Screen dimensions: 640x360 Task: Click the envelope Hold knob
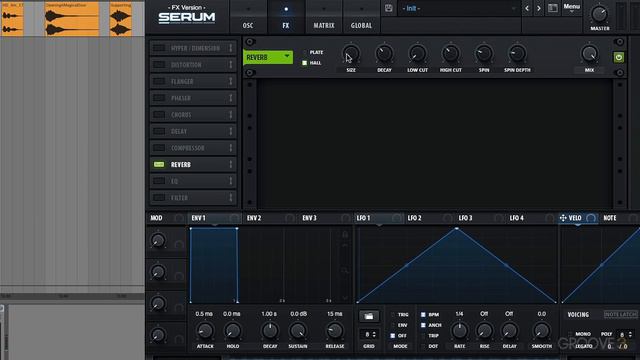[233, 331]
